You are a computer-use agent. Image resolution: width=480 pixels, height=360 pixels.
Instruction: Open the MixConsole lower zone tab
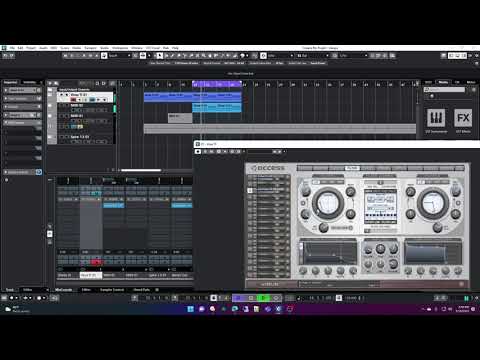pyautogui.click(x=63, y=290)
